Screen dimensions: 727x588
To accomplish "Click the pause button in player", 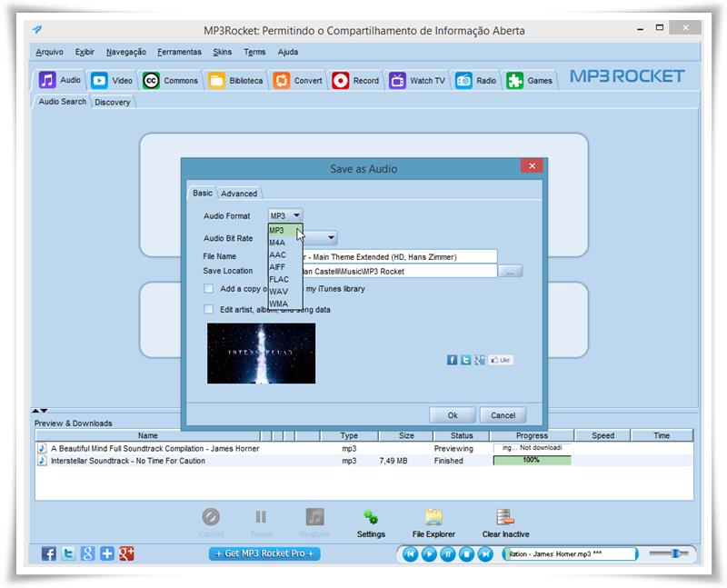I will pos(448,553).
